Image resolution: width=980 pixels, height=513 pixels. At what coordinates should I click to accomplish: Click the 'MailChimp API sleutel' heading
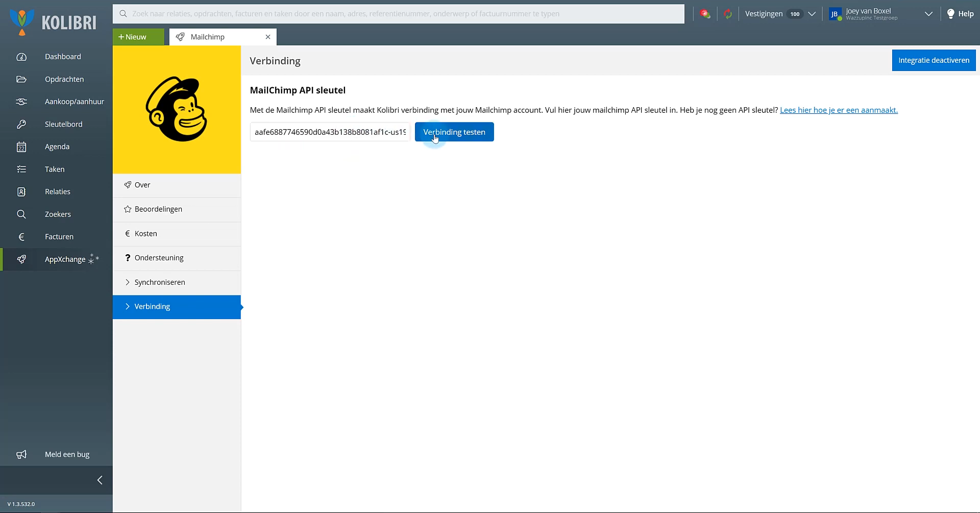tap(298, 90)
